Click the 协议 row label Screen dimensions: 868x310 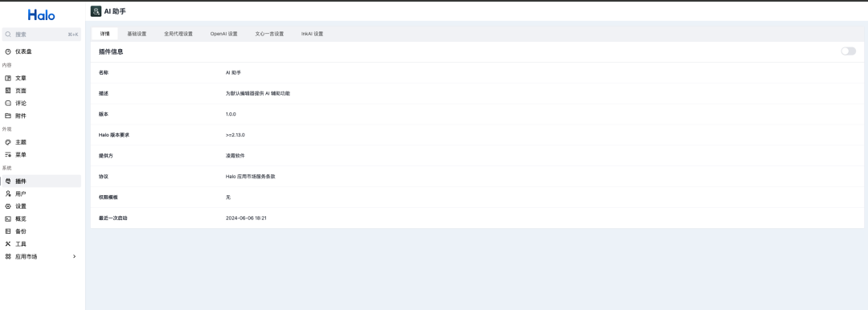pyautogui.click(x=104, y=177)
